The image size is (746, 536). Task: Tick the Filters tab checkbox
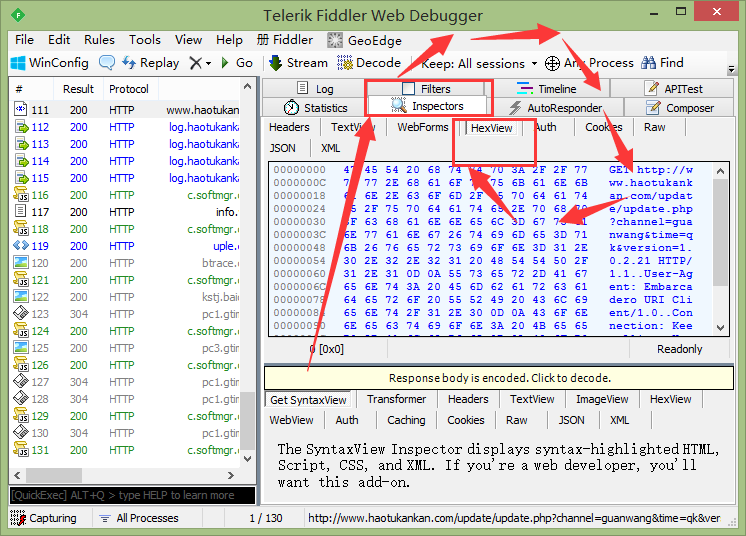tap(408, 88)
